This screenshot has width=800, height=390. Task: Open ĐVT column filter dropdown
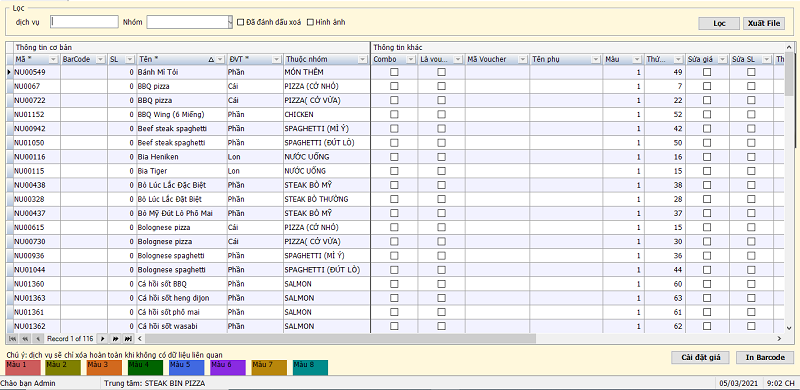(x=275, y=60)
